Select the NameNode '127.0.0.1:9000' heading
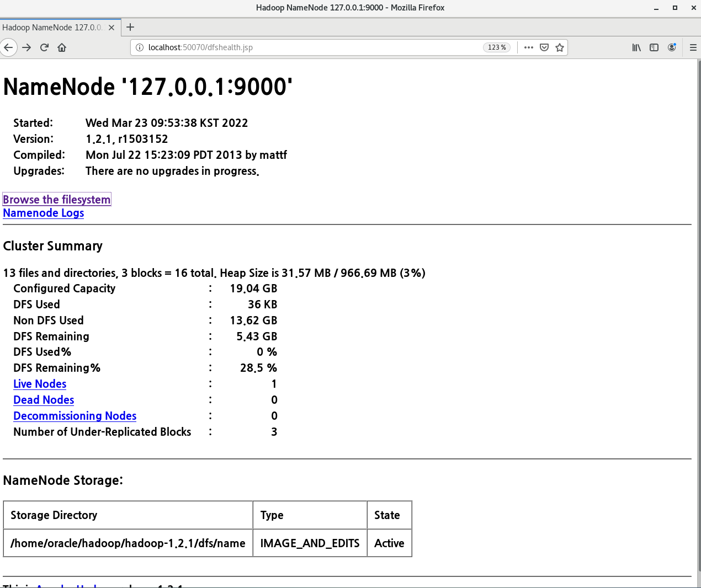The height and width of the screenshot is (588, 701). [x=148, y=87]
